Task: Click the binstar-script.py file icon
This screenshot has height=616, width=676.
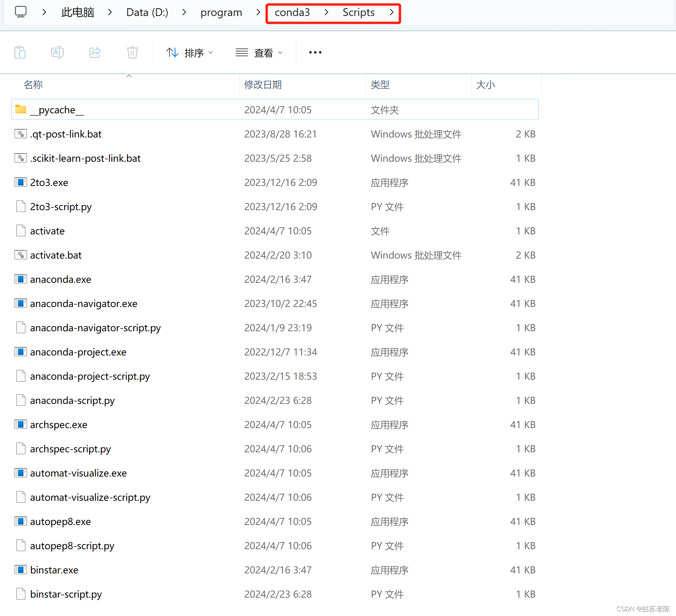Action: [21, 594]
